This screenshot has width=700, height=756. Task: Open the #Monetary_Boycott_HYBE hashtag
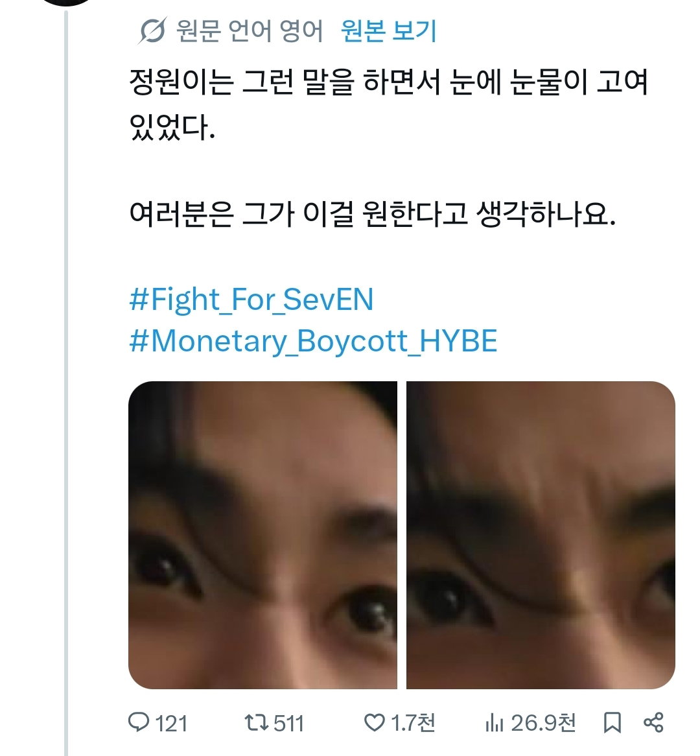click(313, 341)
